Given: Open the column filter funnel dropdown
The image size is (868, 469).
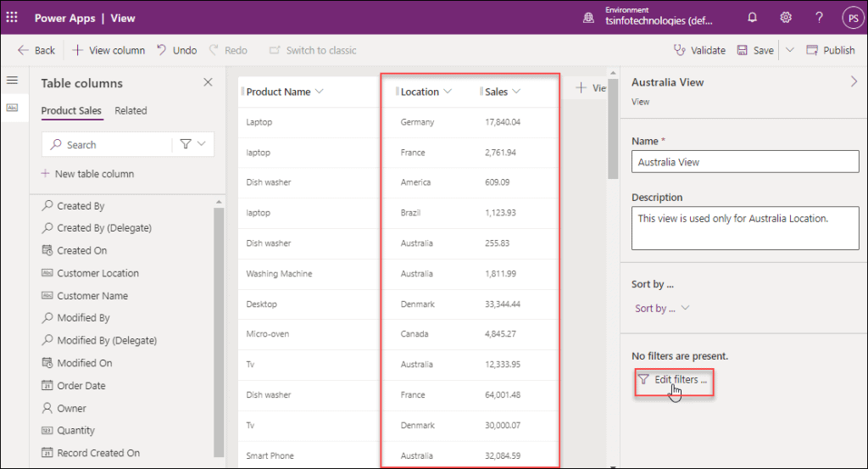Looking at the screenshot, I should click(192, 144).
